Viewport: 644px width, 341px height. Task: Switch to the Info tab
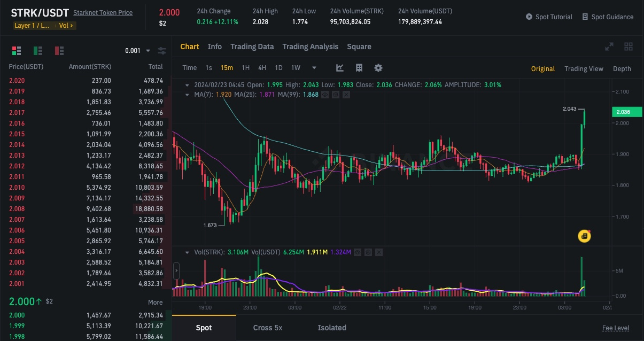(215, 46)
